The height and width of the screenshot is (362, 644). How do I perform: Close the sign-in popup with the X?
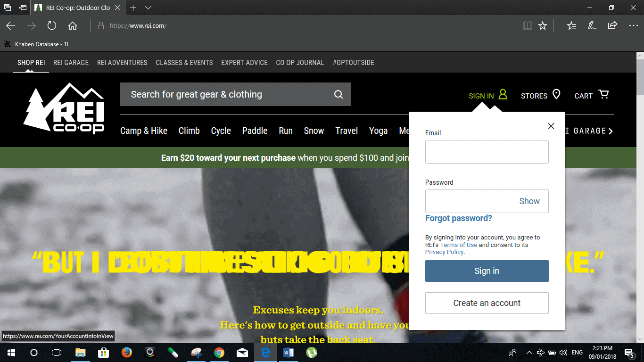(551, 126)
